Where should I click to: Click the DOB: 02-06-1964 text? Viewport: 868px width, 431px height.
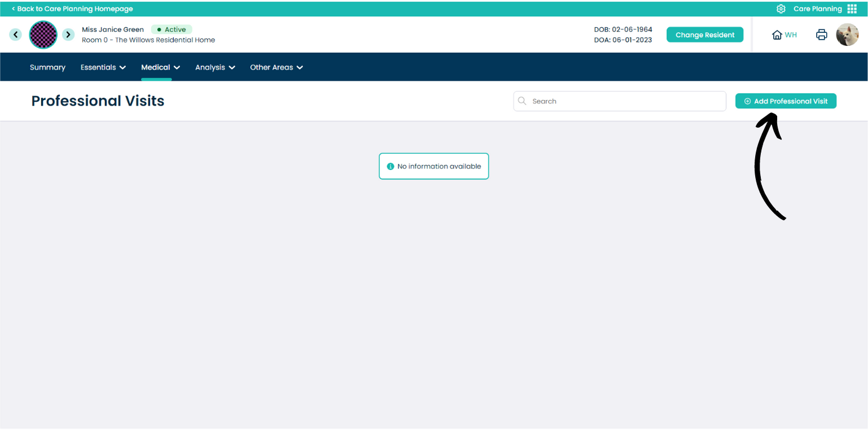coord(623,29)
